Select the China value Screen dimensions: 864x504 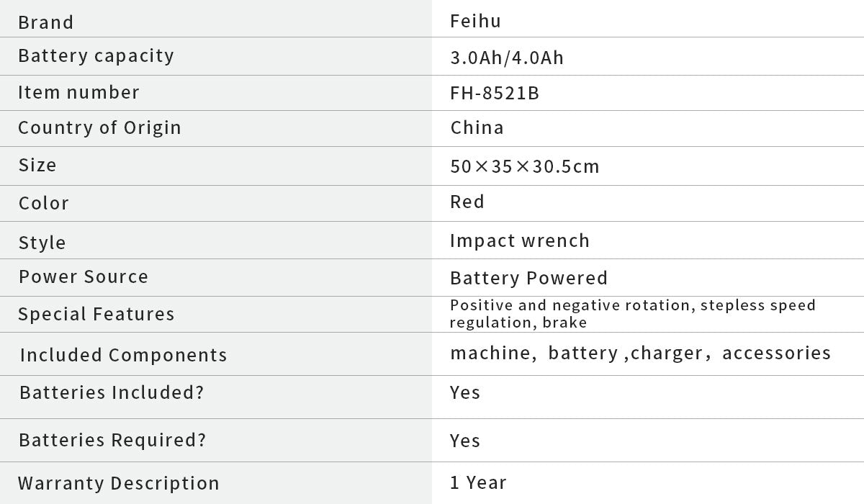[477, 128]
